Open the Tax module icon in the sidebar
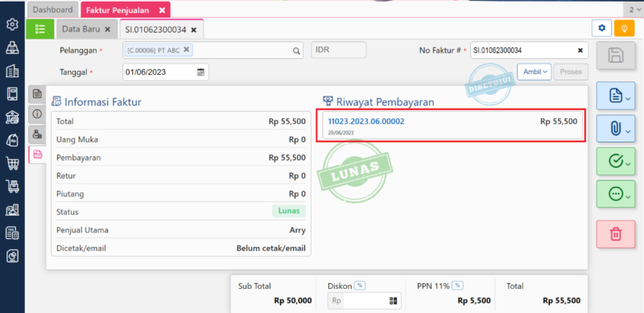 [12, 233]
